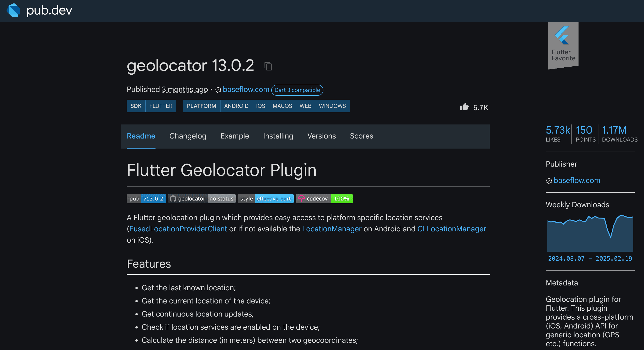This screenshot has height=350, width=644.
Task: Open the Readme tab
Action: click(x=141, y=136)
